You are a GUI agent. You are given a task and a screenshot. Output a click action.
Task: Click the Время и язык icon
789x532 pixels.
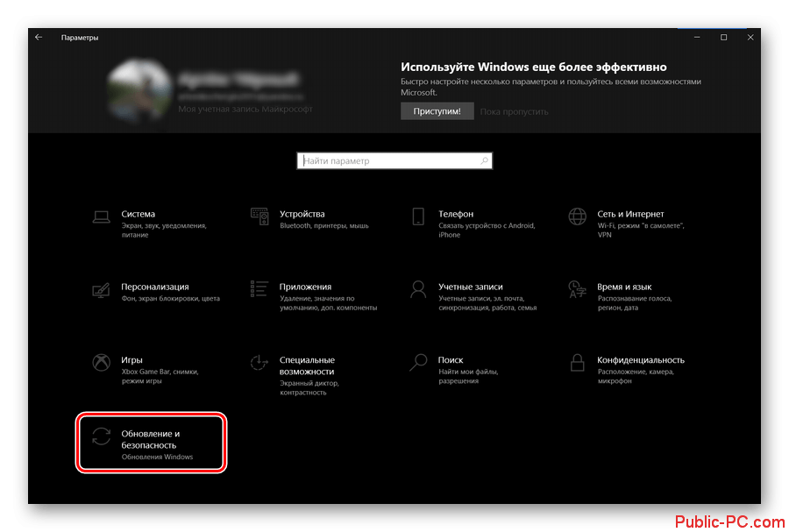[577, 289]
